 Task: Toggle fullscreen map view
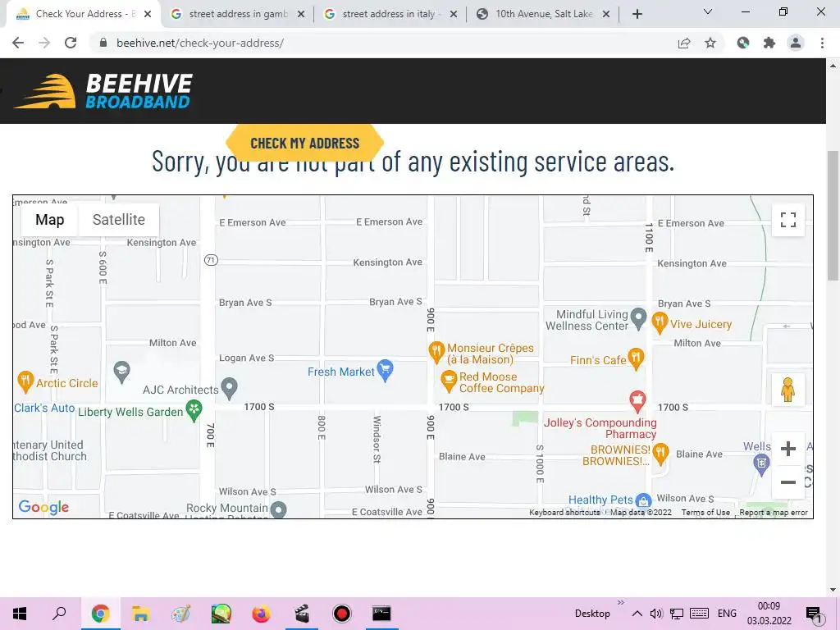[788, 220]
